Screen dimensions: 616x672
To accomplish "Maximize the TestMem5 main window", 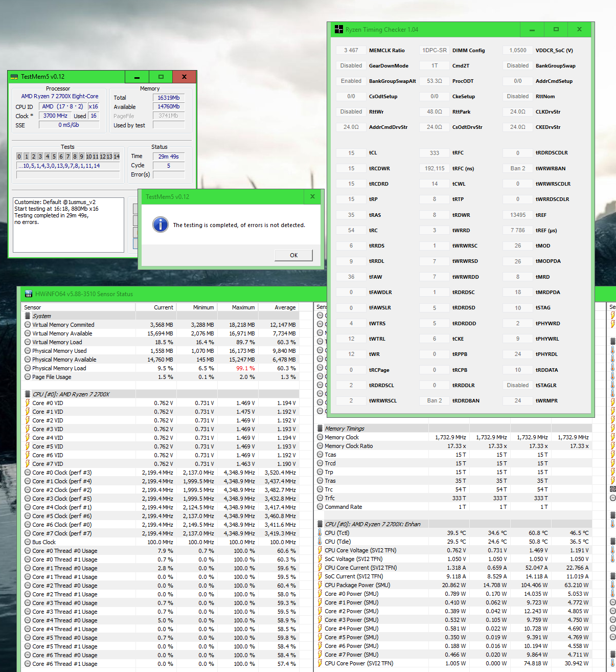I will [161, 77].
